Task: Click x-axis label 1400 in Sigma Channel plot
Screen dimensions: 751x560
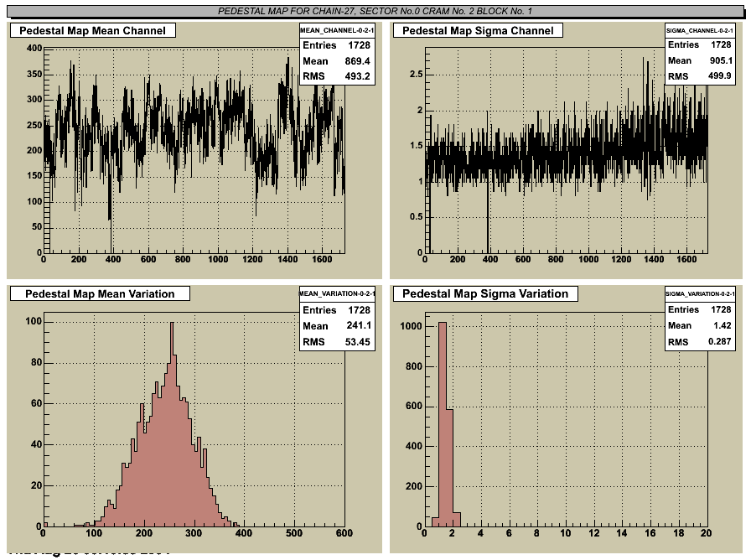Action: click(654, 259)
